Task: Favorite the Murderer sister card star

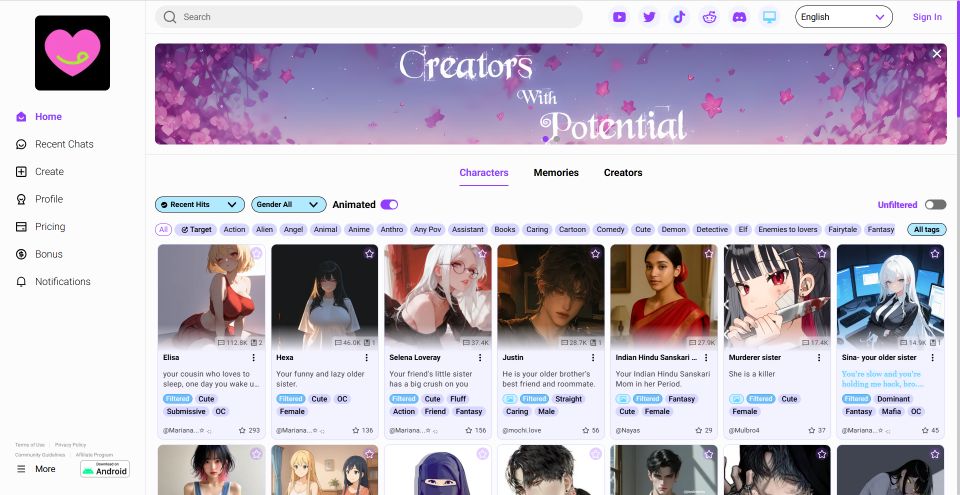Action: click(822, 254)
